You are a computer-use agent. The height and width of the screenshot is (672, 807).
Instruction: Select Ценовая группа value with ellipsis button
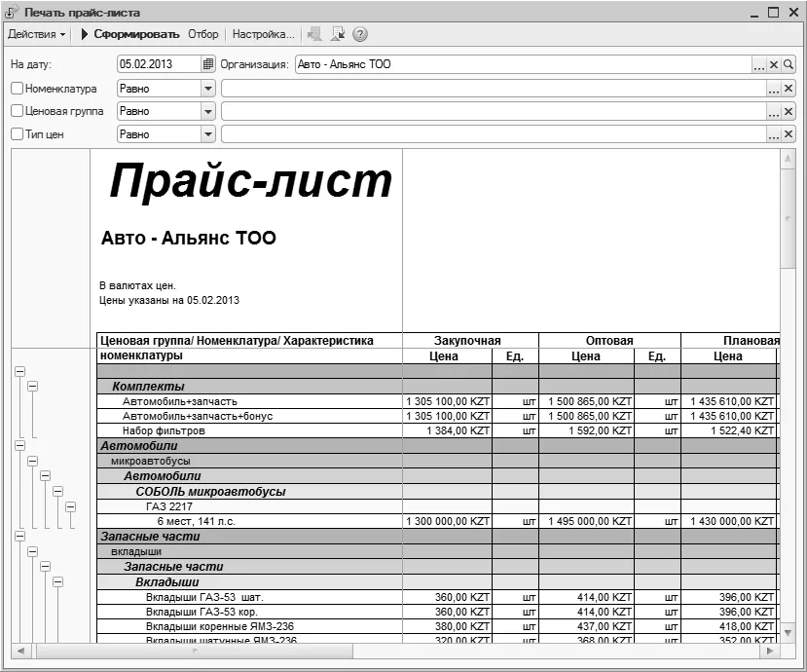coord(774,112)
